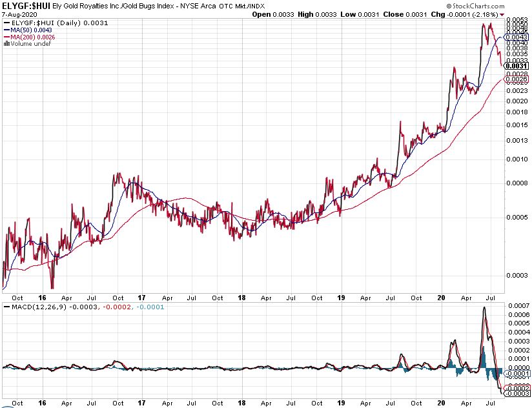
Task: Click the 0.0006 MACD axis label
Action: (x=519, y=315)
